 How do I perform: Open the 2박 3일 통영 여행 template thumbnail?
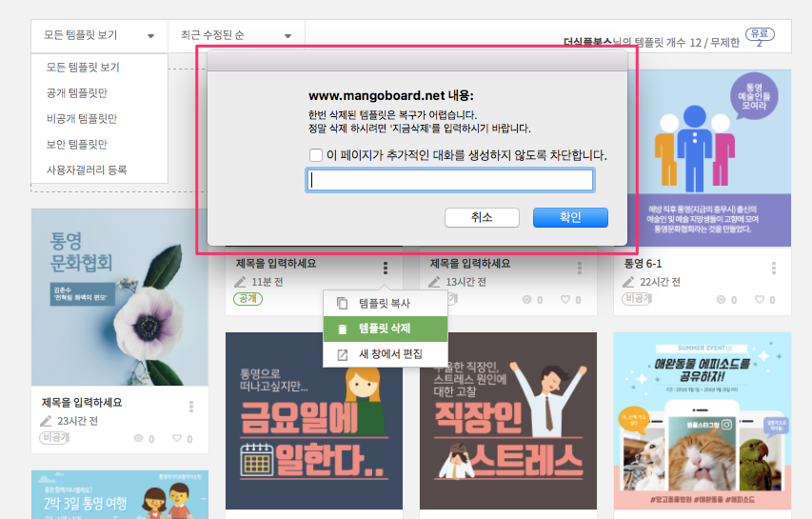[120, 494]
